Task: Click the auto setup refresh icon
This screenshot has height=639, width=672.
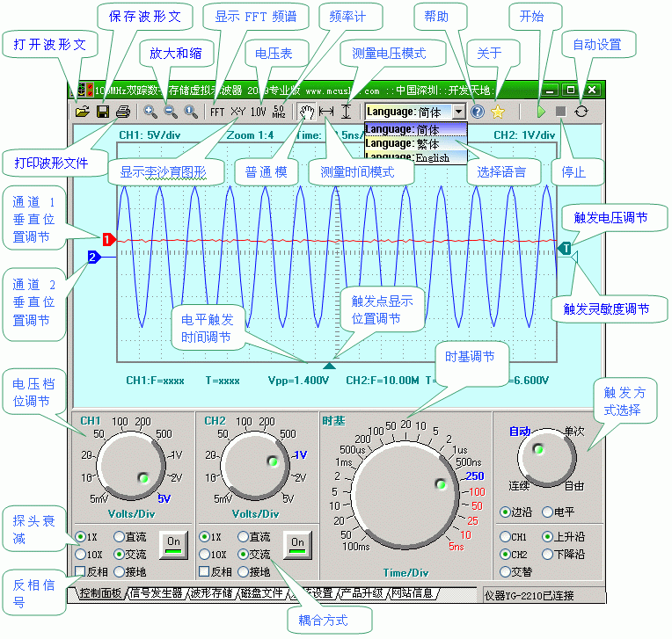Action: tap(581, 112)
